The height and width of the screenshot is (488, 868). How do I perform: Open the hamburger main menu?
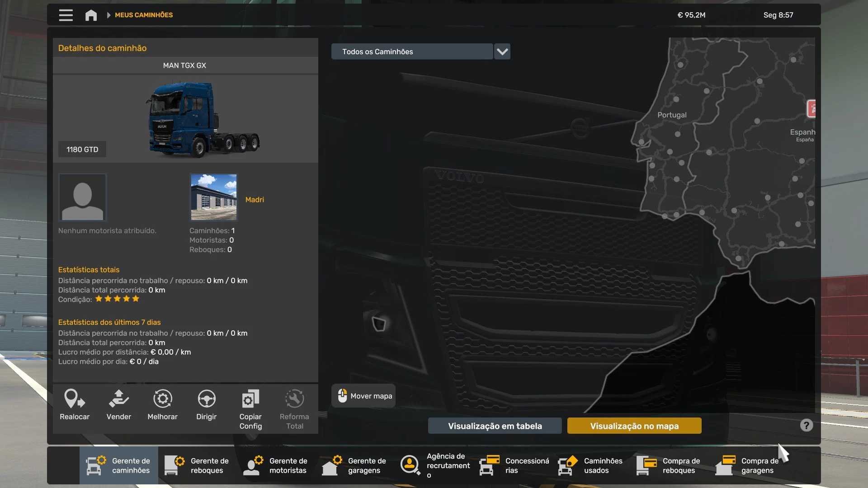click(x=66, y=15)
